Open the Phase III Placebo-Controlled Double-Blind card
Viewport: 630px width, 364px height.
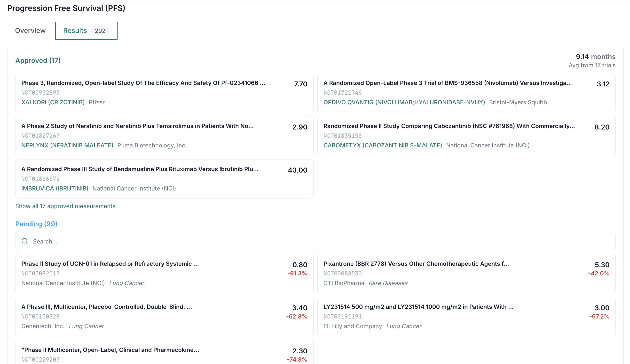(x=164, y=317)
